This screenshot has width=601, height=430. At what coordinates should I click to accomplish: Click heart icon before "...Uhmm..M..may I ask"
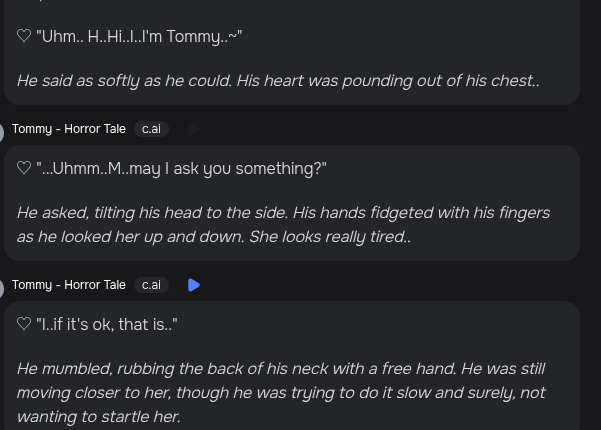pyautogui.click(x=24, y=168)
